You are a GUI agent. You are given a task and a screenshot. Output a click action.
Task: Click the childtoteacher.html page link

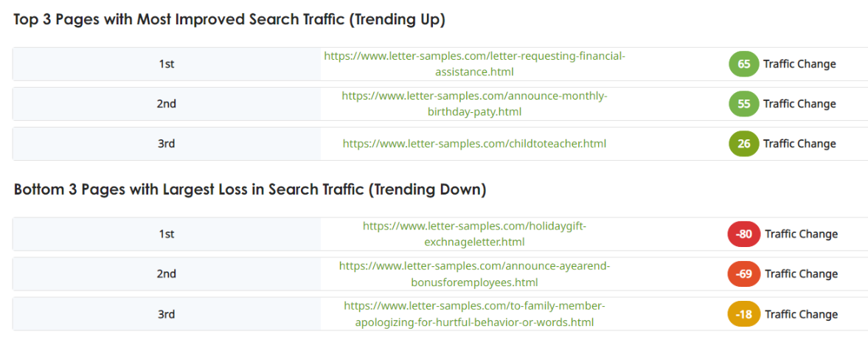(x=474, y=144)
